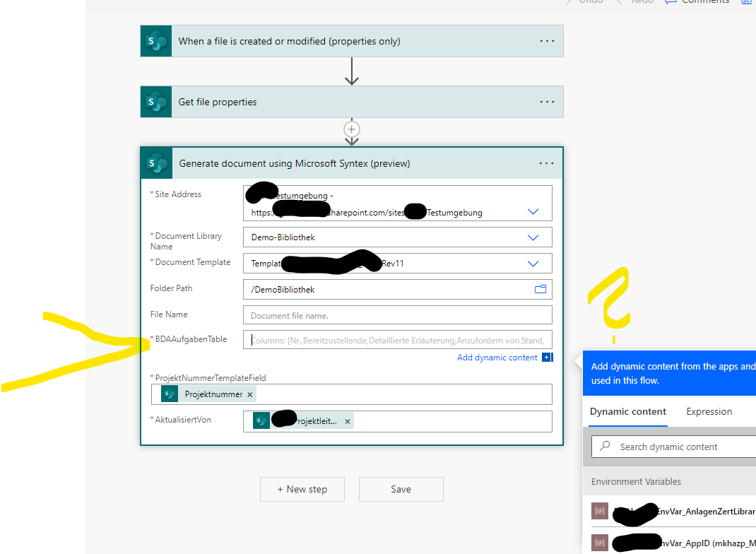Click the Document Template label
The width and height of the screenshot is (756, 554).
click(x=192, y=262)
